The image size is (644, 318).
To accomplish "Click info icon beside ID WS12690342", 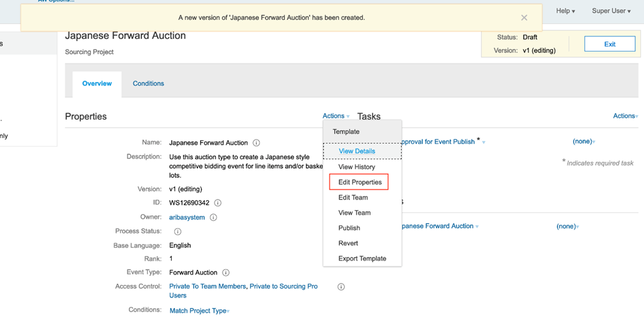I will pyautogui.click(x=217, y=203).
